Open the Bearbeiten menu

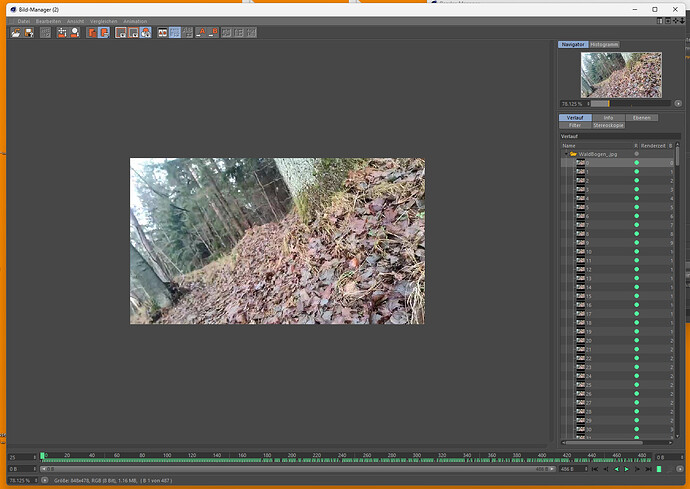pos(48,21)
